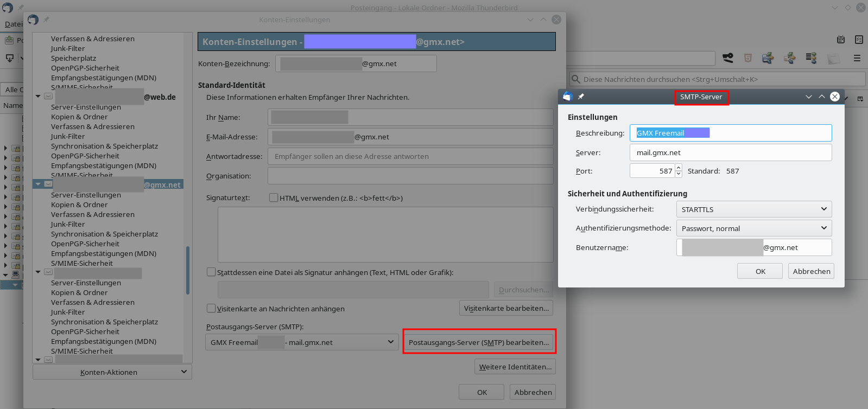Click the E-Mail-Adresse field

coord(410,137)
